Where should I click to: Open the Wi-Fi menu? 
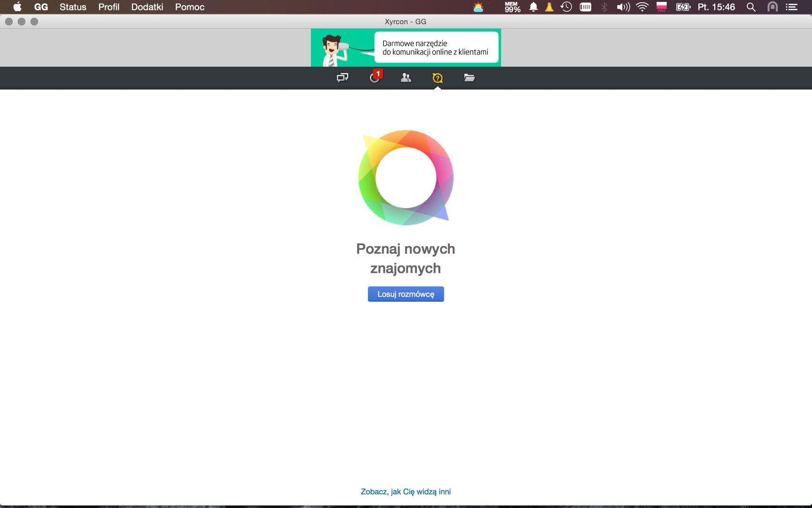coord(642,7)
